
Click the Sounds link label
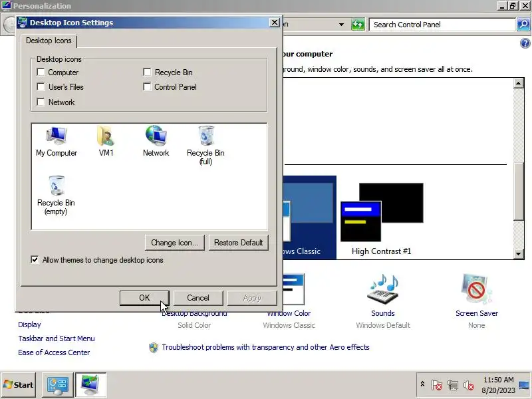point(383,313)
